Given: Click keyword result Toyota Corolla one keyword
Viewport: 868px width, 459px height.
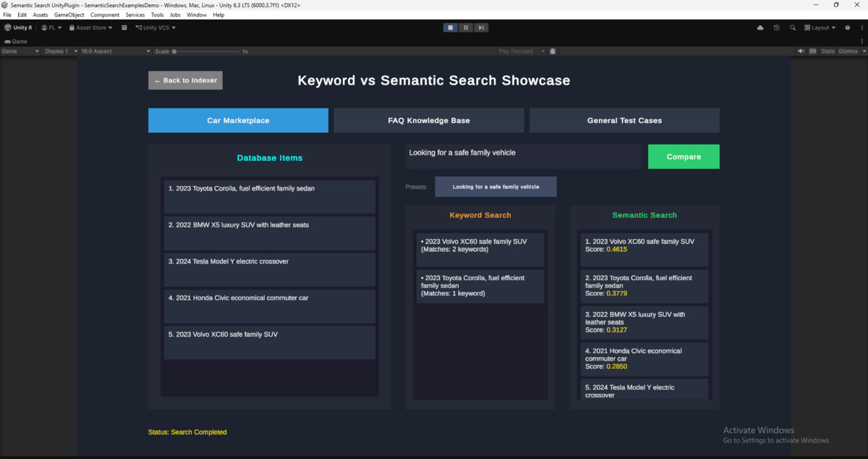Looking at the screenshot, I should point(480,286).
